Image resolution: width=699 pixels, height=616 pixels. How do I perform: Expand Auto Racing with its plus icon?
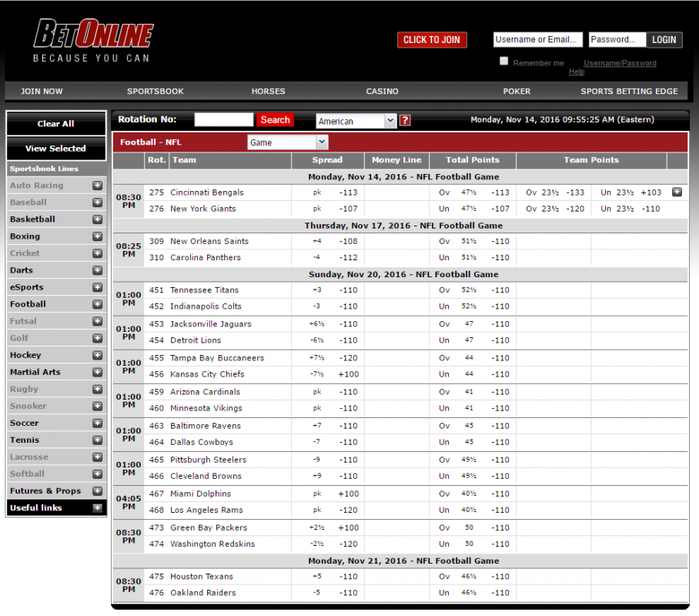(98, 186)
